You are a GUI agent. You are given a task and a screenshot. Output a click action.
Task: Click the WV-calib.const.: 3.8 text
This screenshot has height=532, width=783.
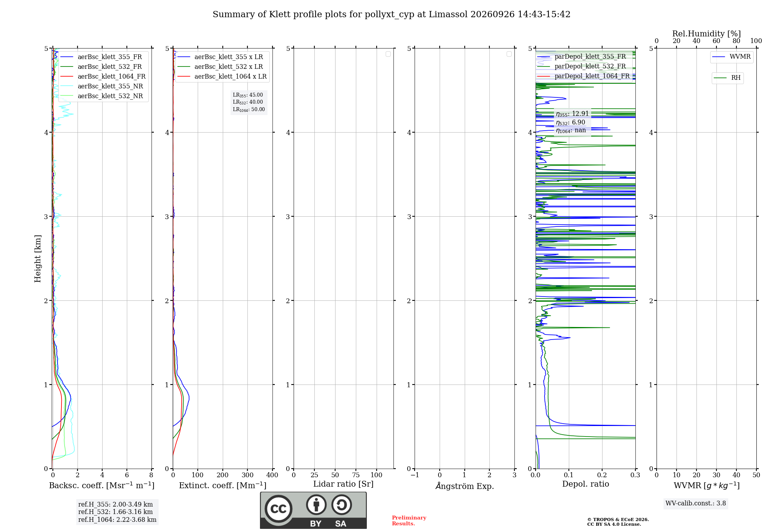[696, 503]
